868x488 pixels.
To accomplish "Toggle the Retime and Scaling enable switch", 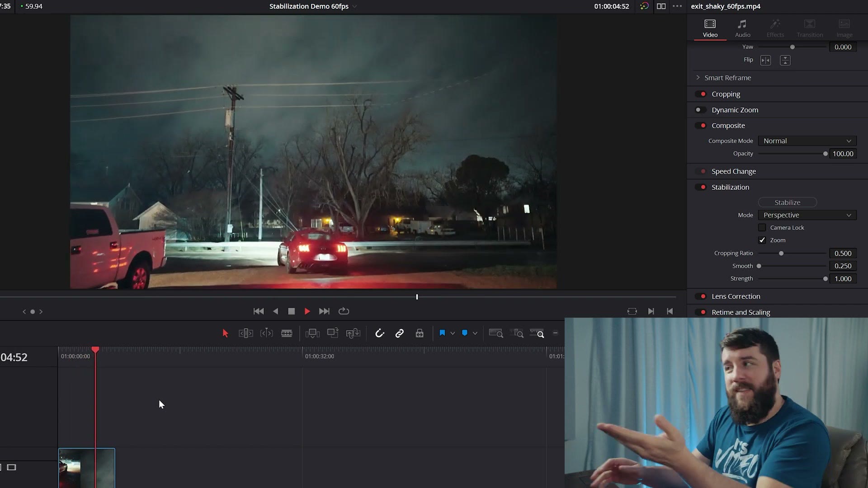I will coord(701,312).
